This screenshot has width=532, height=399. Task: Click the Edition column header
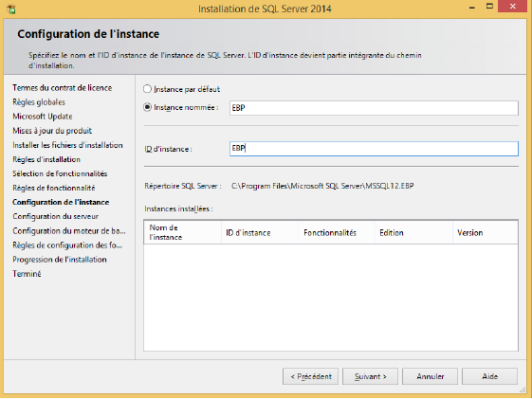pyautogui.click(x=413, y=232)
